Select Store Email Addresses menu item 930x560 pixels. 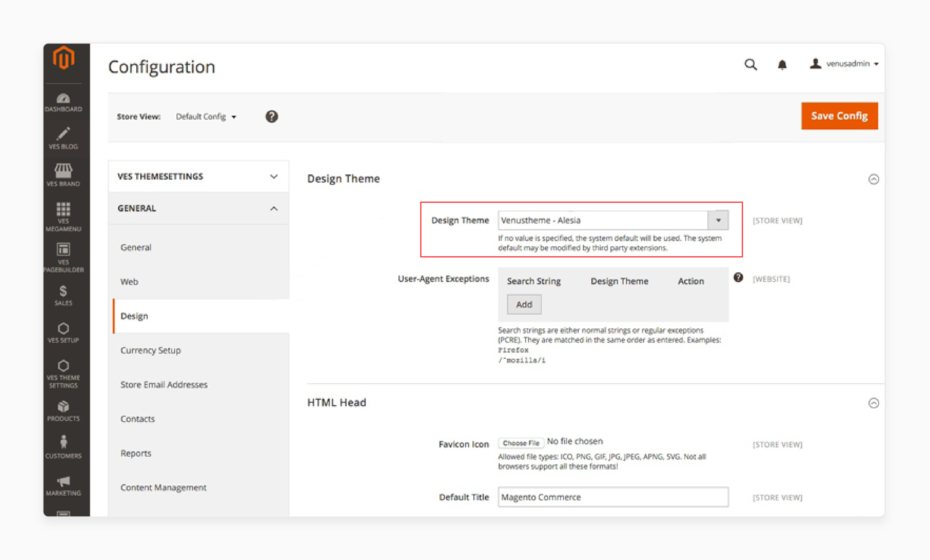tap(164, 385)
